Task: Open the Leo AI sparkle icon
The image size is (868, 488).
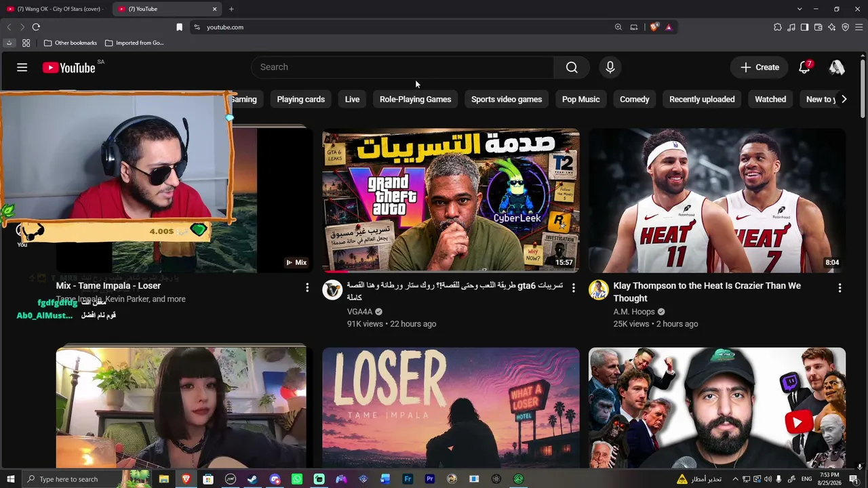Action: 832,27
